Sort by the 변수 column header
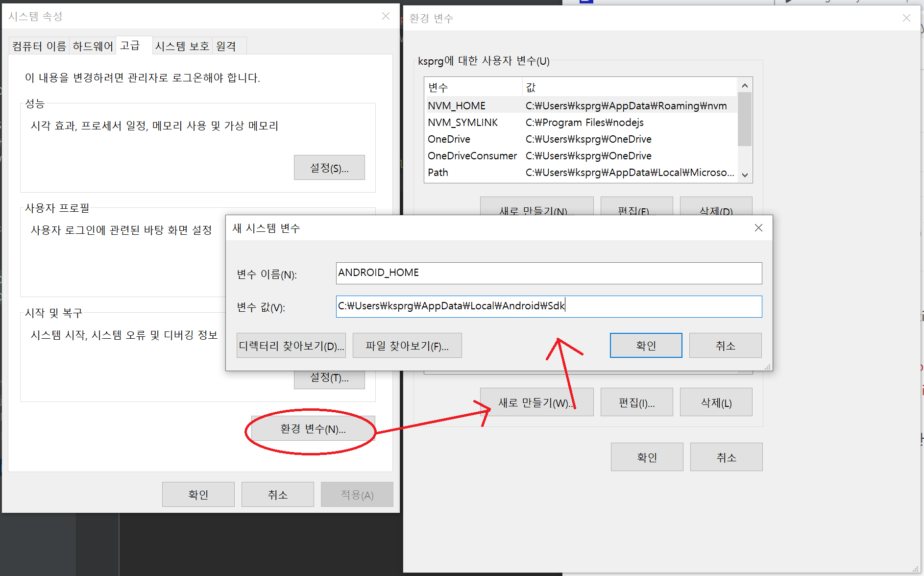924x576 pixels. (x=473, y=87)
